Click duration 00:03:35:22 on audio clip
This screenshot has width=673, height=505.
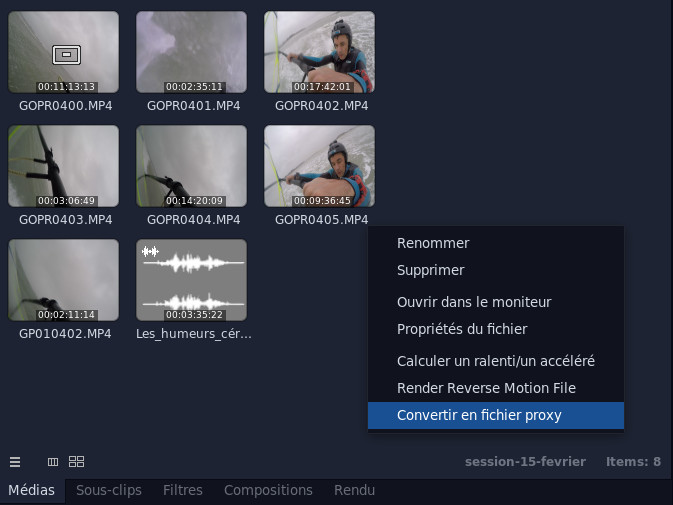194,315
